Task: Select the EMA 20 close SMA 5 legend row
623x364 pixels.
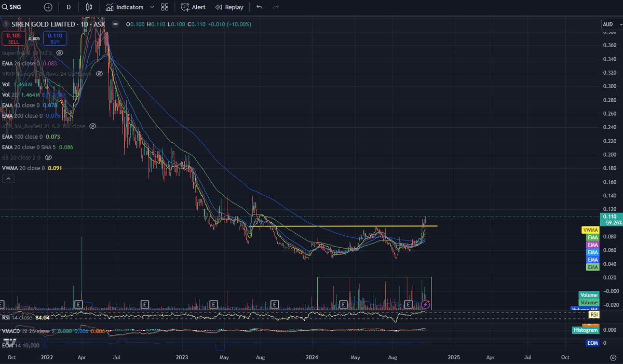Action: click(x=38, y=147)
